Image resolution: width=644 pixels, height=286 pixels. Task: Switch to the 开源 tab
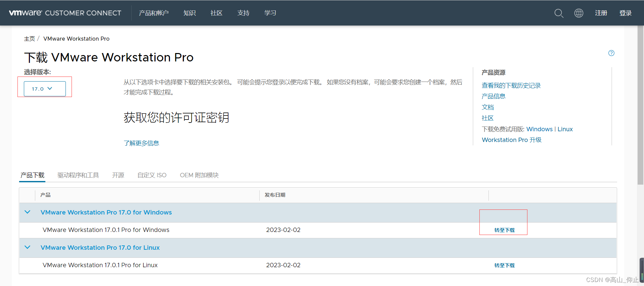[x=118, y=175]
